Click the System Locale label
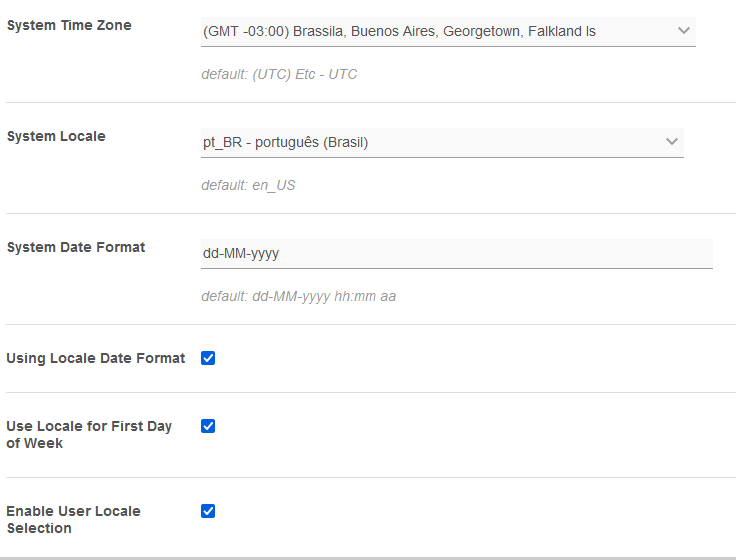The height and width of the screenshot is (560, 736). click(56, 136)
